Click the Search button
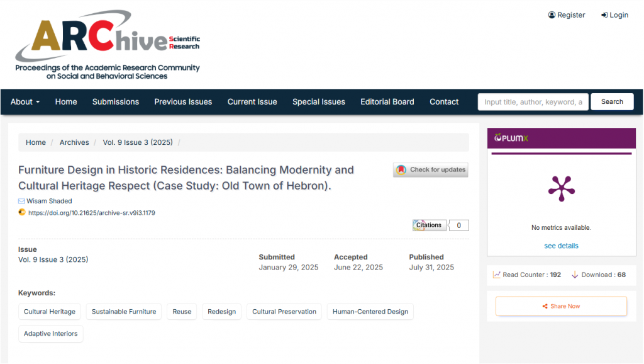 [x=612, y=101]
